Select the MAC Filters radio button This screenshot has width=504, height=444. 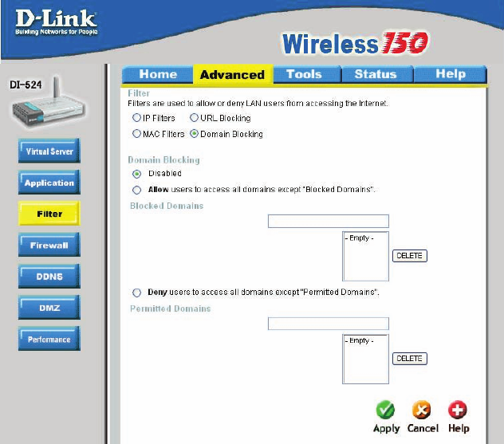pyautogui.click(x=136, y=133)
